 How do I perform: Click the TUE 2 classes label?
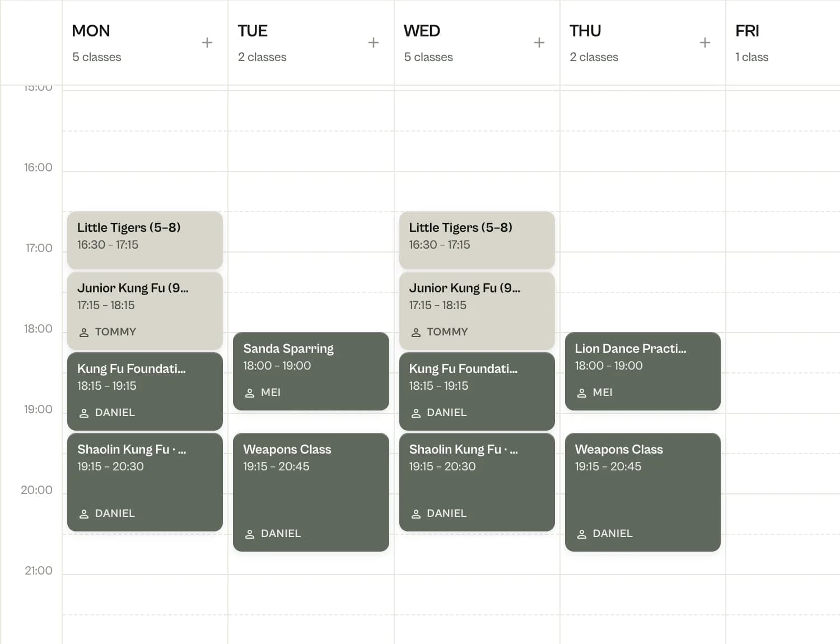262,57
